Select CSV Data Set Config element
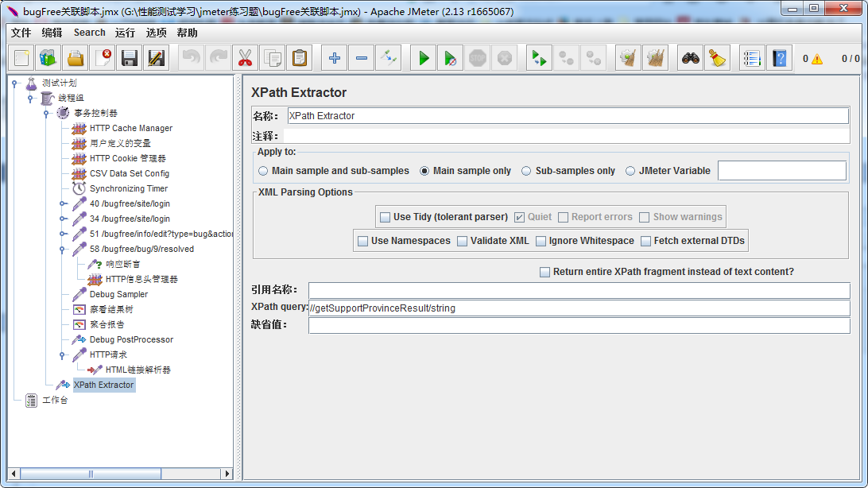The image size is (868, 488). 130,173
